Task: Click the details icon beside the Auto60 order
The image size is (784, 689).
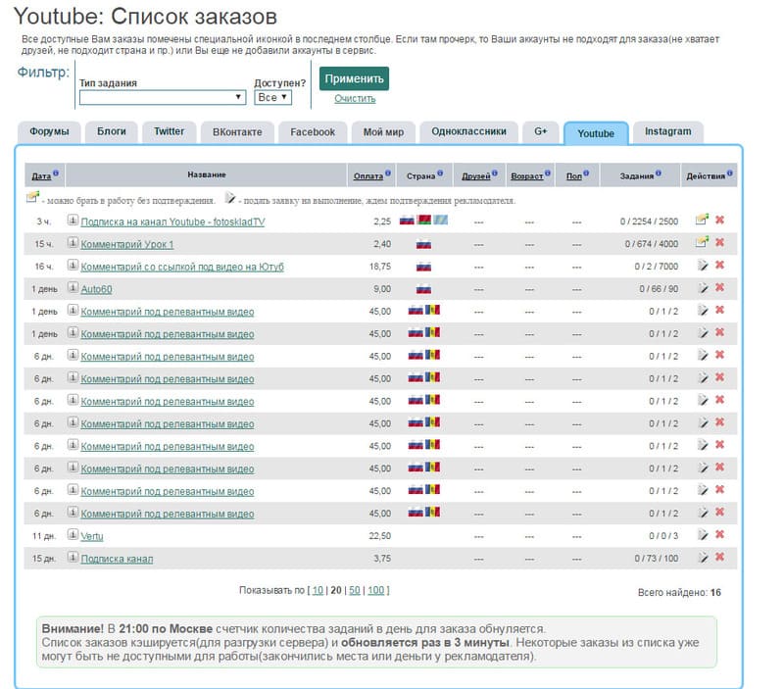Action: (x=73, y=288)
